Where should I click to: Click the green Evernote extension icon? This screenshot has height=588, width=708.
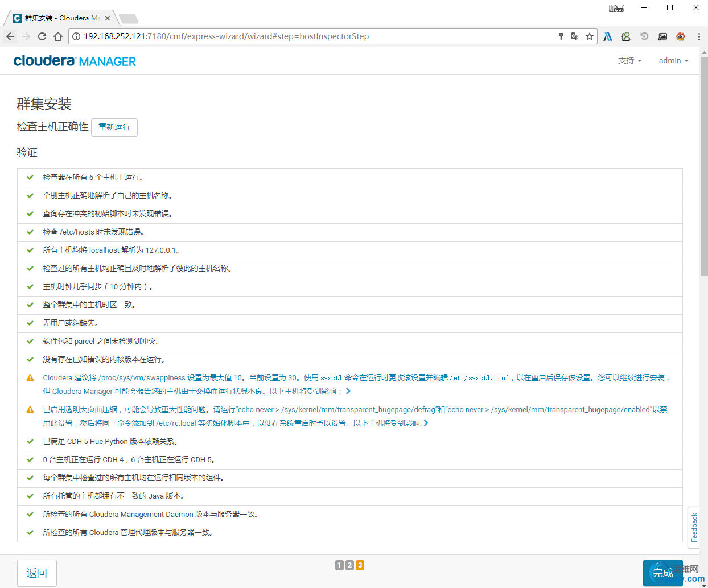tap(626, 36)
